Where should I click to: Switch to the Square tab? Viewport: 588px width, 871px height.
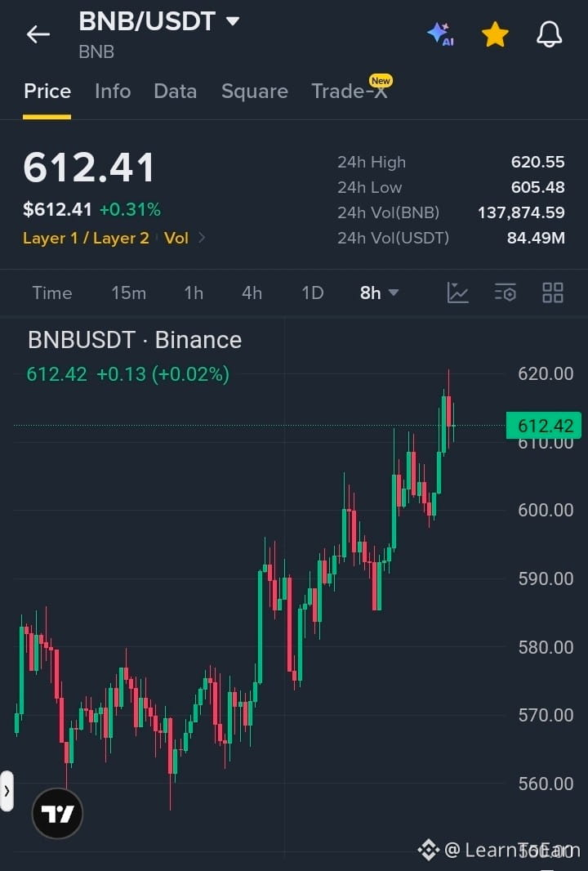click(254, 91)
